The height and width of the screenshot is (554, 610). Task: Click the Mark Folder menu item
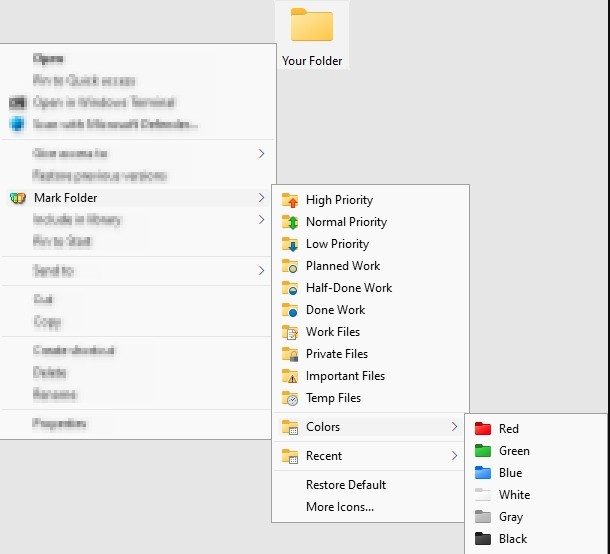[137, 198]
